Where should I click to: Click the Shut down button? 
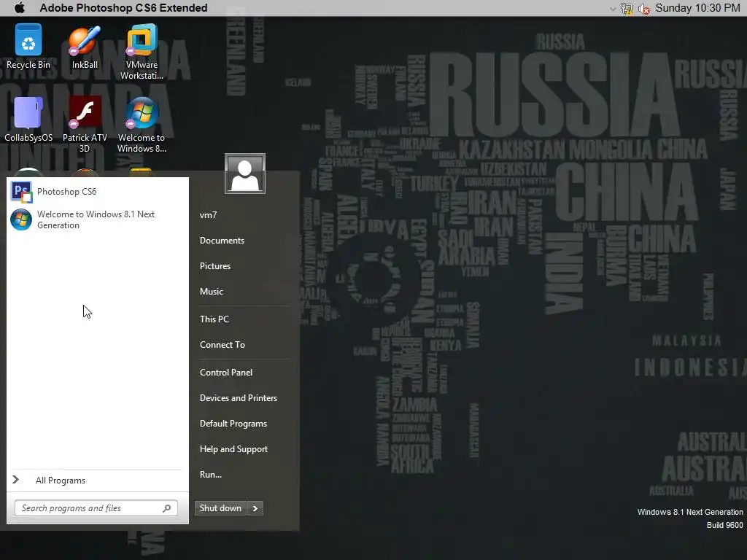coord(220,508)
